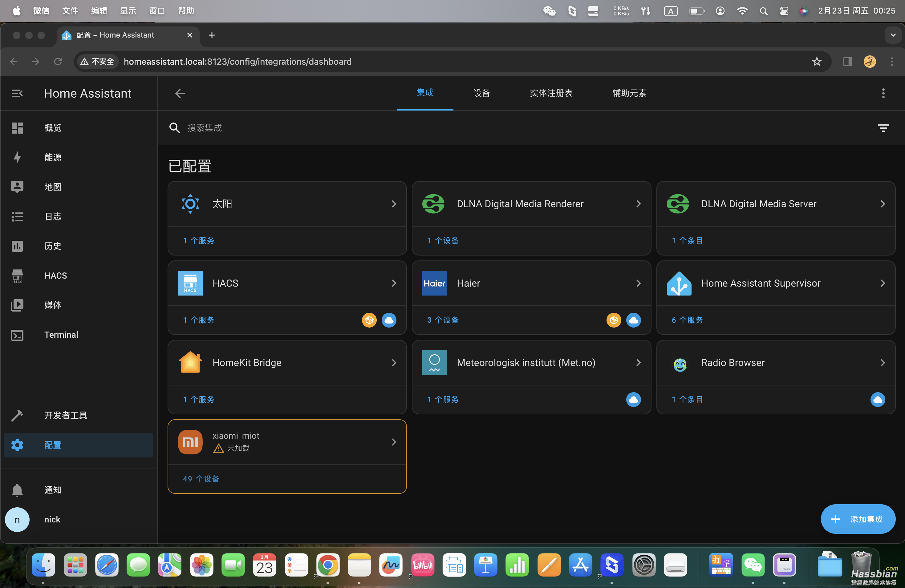This screenshot has height=588, width=905.
Task: Click cloud badge on HACS card
Action: tap(389, 320)
